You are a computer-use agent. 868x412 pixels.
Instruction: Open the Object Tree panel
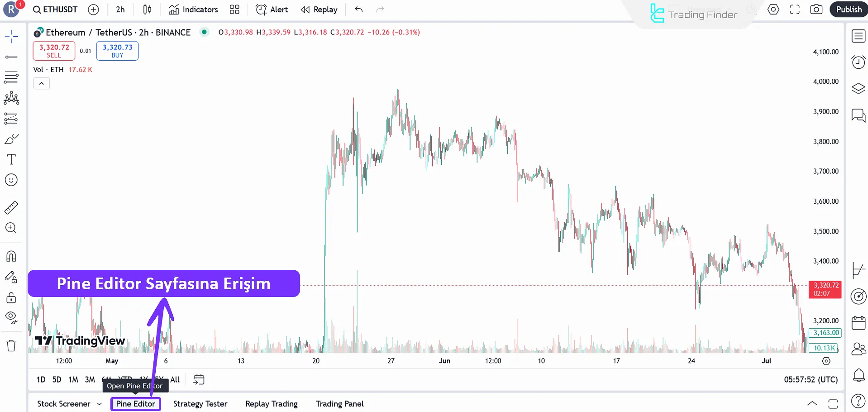(x=858, y=87)
